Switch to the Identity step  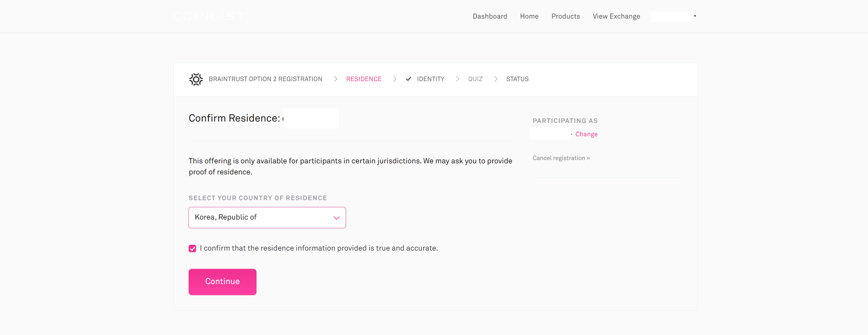point(430,79)
